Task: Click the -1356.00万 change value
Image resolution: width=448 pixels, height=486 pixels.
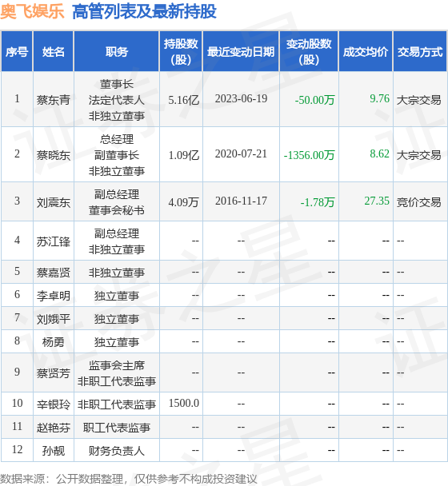Action: click(309, 155)
